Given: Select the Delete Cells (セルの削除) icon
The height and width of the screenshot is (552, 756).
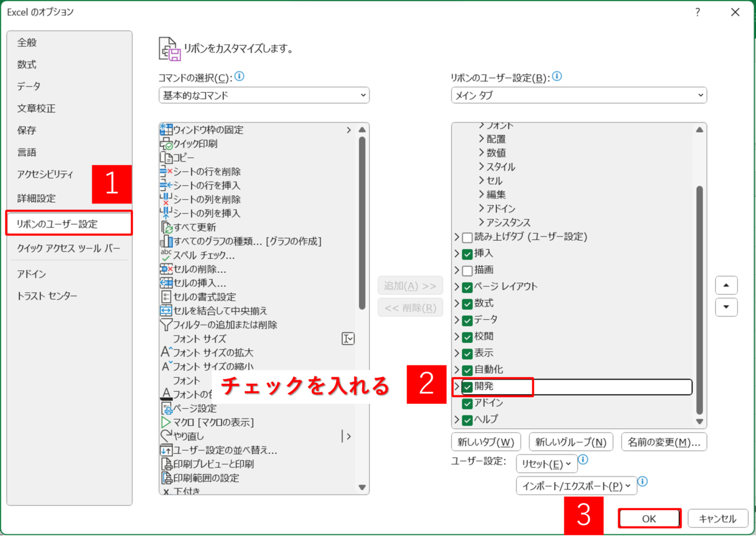Looking at the screenshot, I should 166,269.
